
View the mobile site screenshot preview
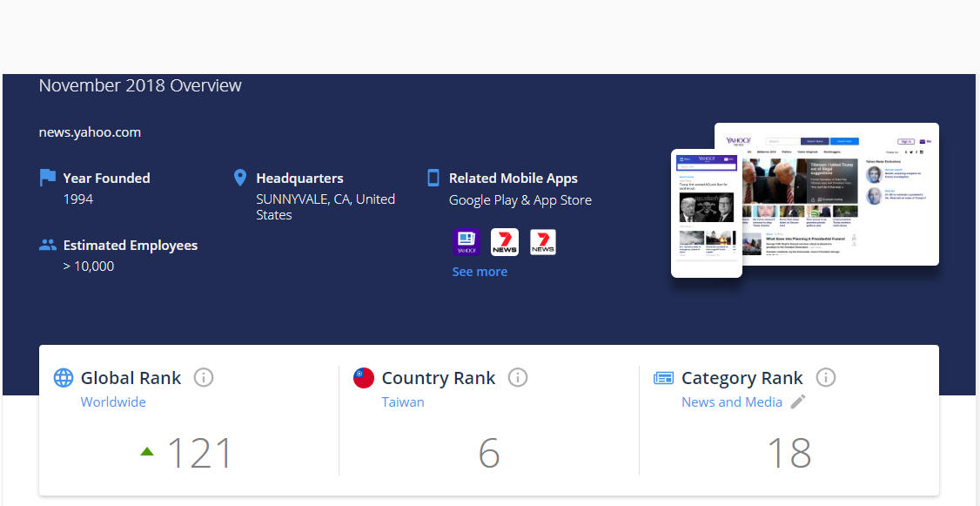point(706,213)
